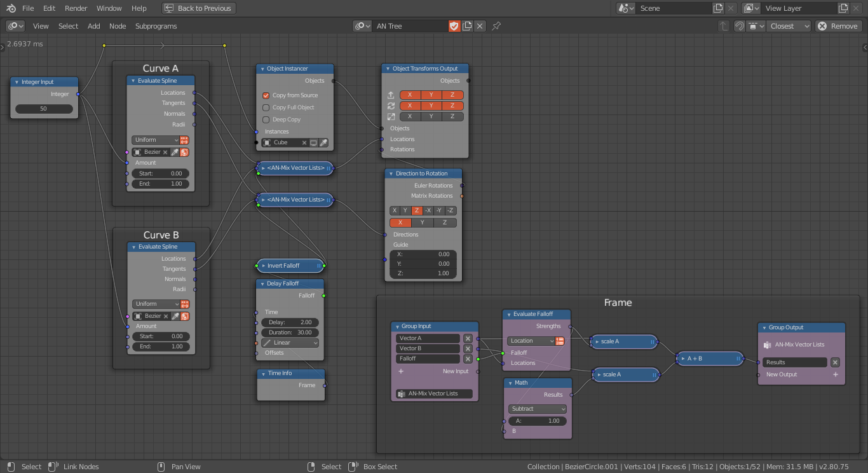
Task: Toggle scale Z in Object Transforms Output
Action: [x=452, y=116]
